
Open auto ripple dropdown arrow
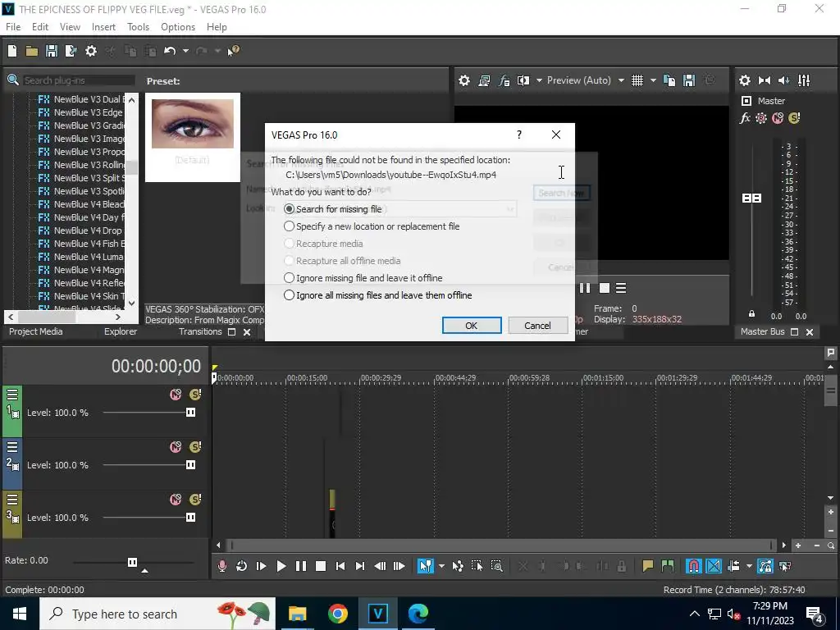[749, 566]
